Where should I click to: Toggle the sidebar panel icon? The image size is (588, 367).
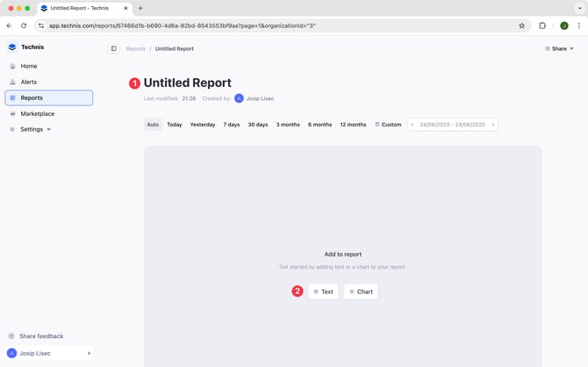[x=114, y=49]
